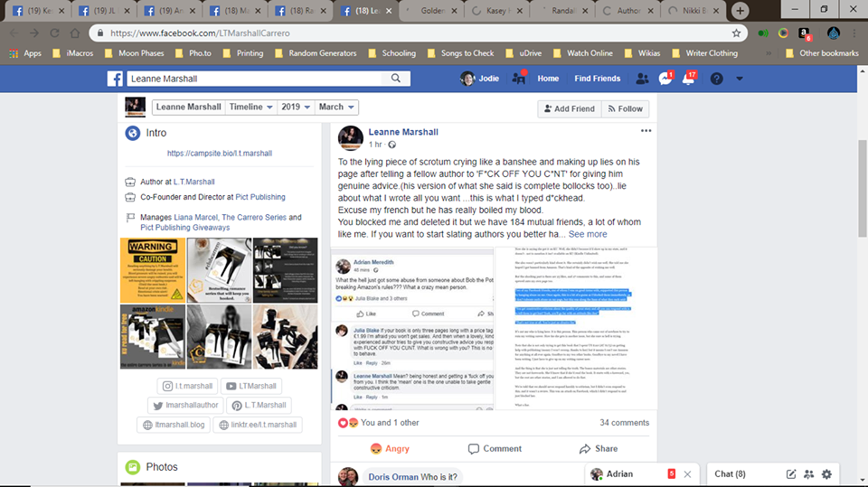This screenshot has width=868, height=487.
Task: Open the 2019 year dropdown
Action: pyautogui.click(x=296, y=107)
